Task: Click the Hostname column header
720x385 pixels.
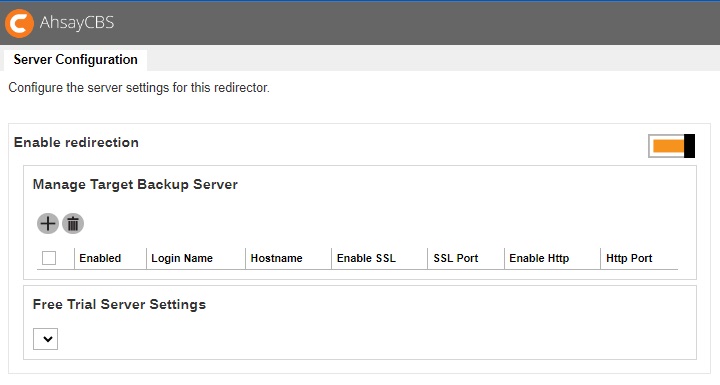Action: pyautogui.click(x=276, y=258)
